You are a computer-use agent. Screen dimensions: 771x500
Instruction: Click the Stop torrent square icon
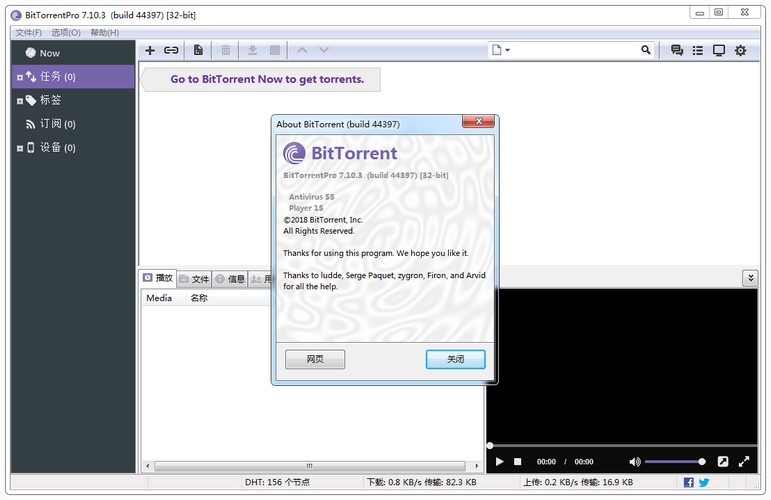click(x=275, y=50)
